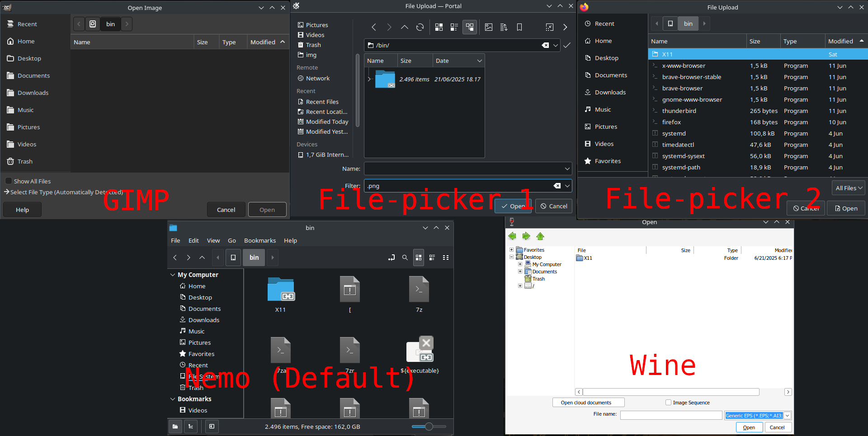Switch Nemo to icon view

tap(419, 258)
